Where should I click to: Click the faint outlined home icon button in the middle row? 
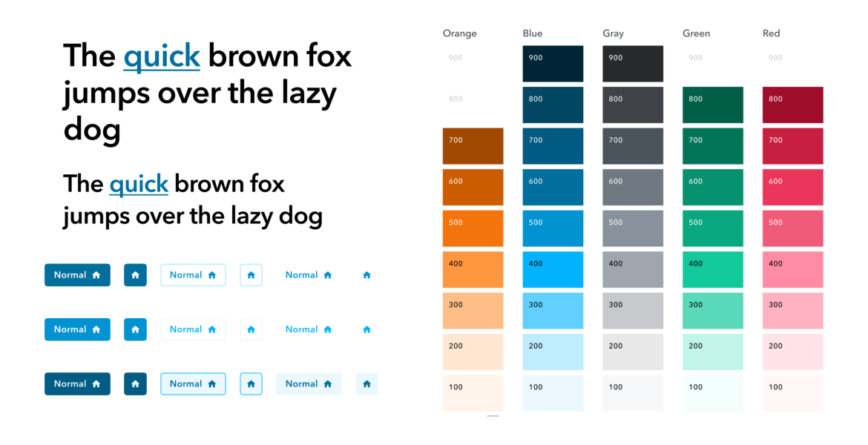pos(251,329)
